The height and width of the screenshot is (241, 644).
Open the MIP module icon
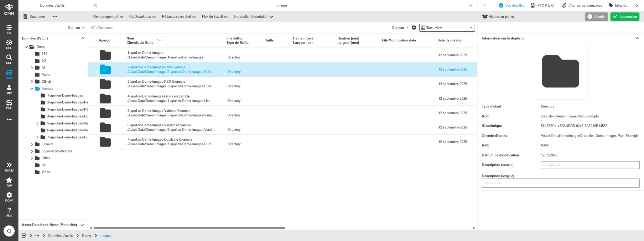coord(9,89)
